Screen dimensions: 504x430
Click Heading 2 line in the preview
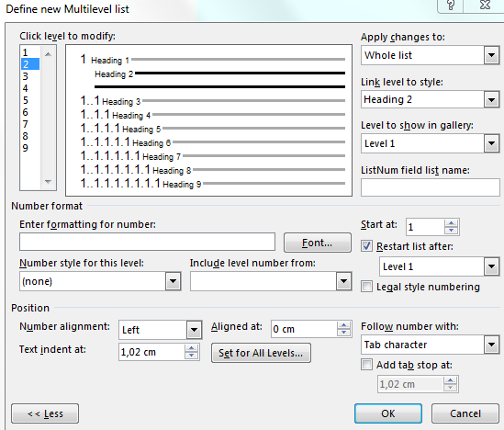[219, 74]
